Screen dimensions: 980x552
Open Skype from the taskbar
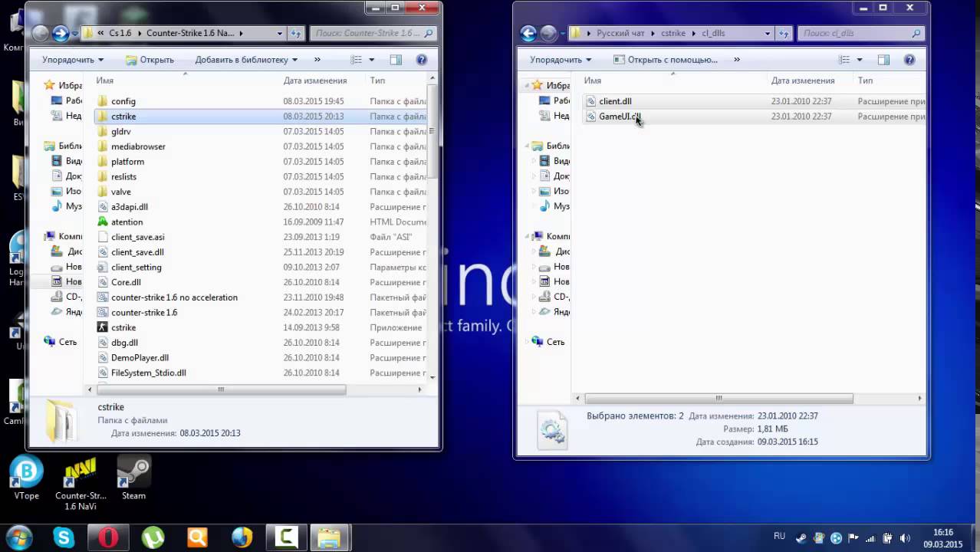[64, 537]
